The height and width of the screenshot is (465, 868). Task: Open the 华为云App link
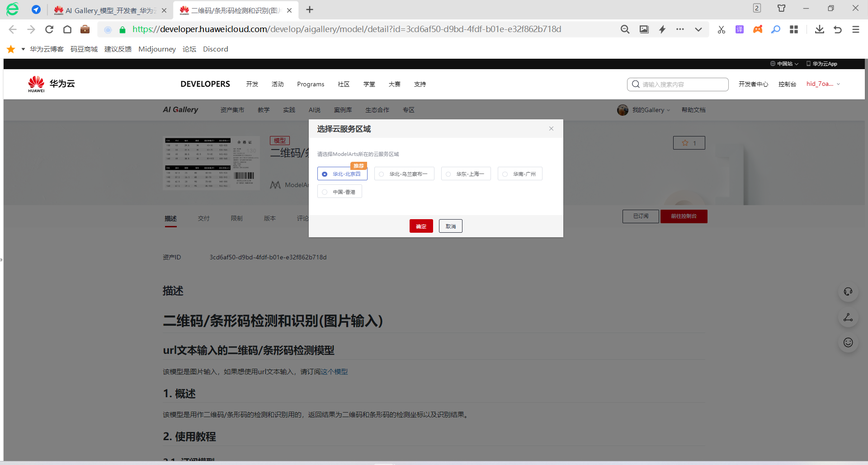point(822,64)
